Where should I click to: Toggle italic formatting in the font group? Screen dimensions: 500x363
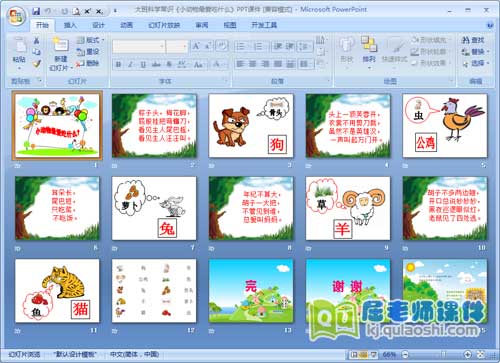point(130,64)
